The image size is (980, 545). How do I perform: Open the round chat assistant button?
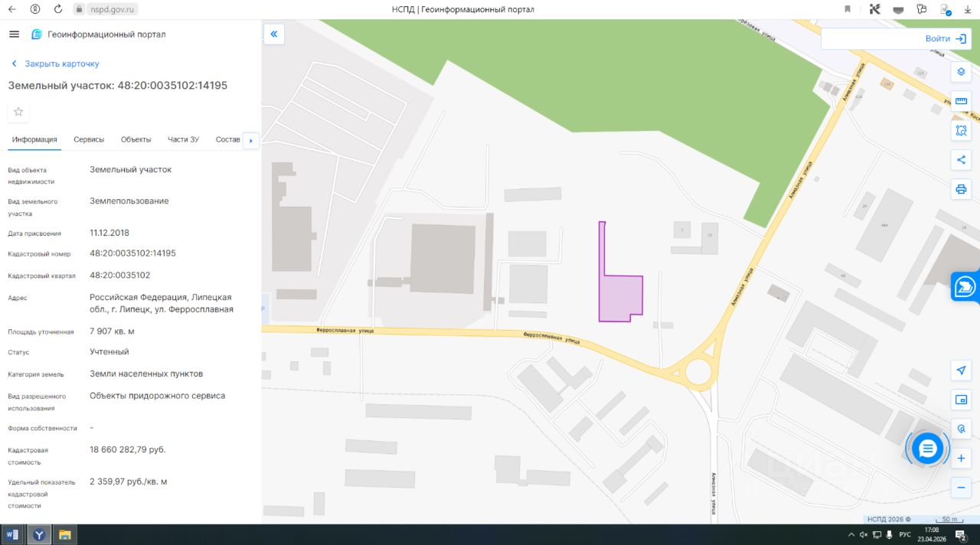tap(927, 448)
